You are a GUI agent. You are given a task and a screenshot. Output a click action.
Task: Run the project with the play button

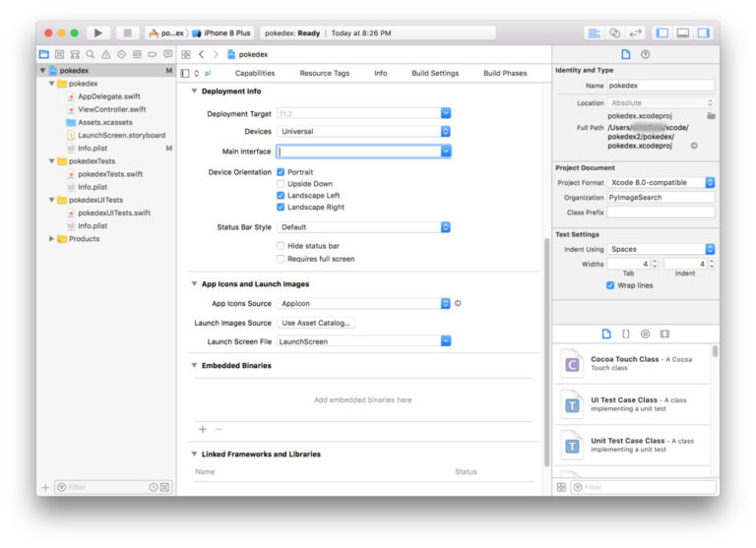coord(97,32)
